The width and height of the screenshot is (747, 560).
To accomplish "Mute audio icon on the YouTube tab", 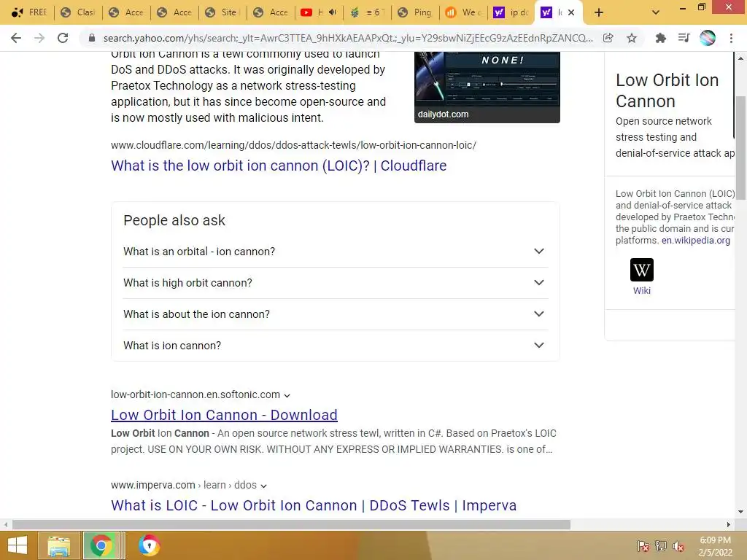I will pyautogui.click(x=333, y=12).
